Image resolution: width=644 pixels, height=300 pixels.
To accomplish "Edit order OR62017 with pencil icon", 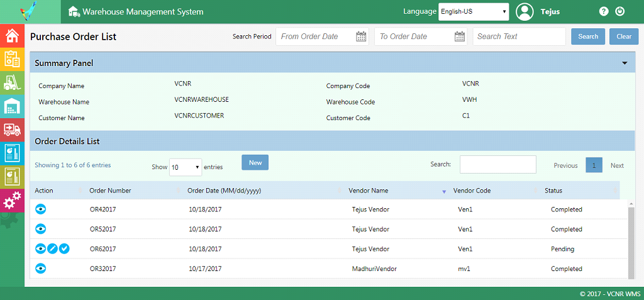I will [x=52, y=248].
